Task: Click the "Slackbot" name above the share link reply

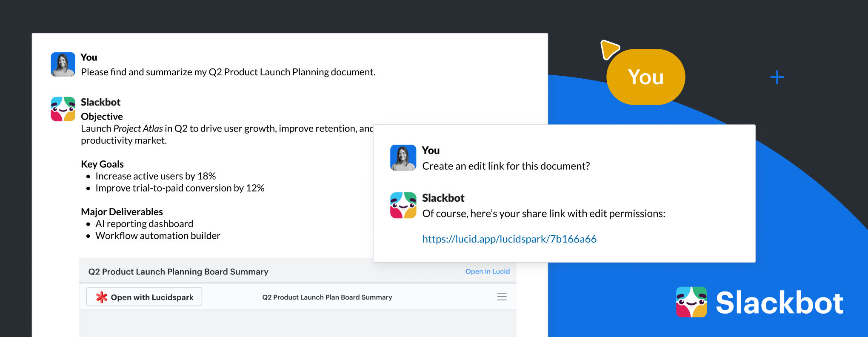Action: tap(443, 198)
